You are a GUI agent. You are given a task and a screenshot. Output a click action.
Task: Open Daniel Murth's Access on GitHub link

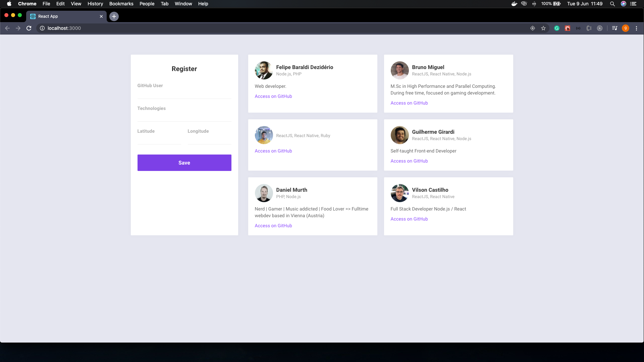(x=273, y=226)
